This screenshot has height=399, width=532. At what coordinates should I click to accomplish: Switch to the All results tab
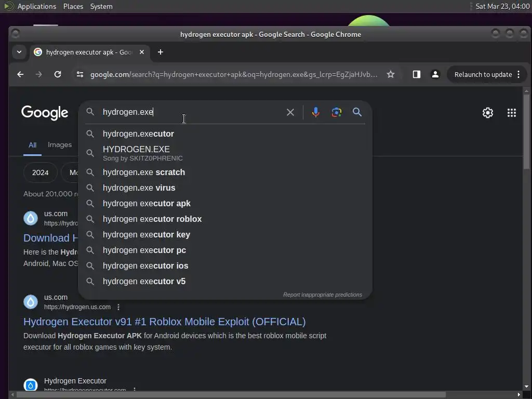(32, 145)
